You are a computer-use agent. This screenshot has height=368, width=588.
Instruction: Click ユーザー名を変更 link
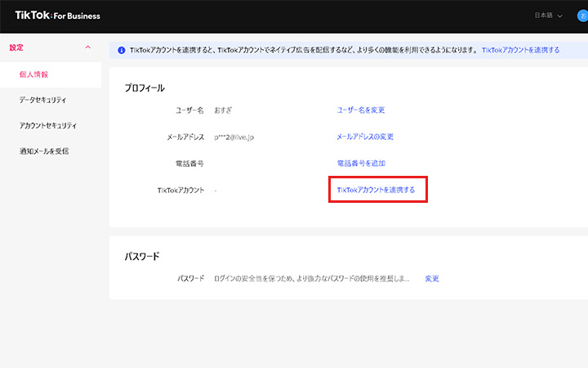coord(361,110)
